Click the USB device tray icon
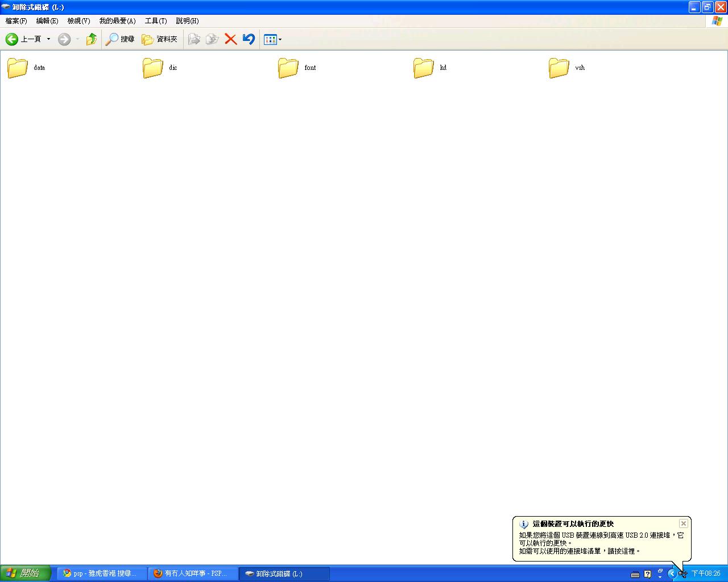The height and width of the screenshot is (582, 728). point(682,574)
